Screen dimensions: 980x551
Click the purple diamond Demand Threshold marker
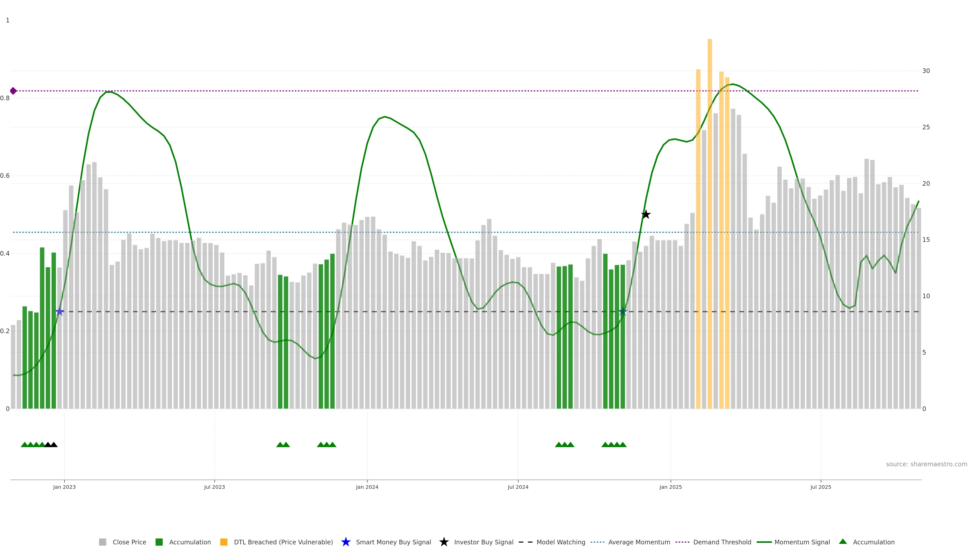click(x=13, y=91)
